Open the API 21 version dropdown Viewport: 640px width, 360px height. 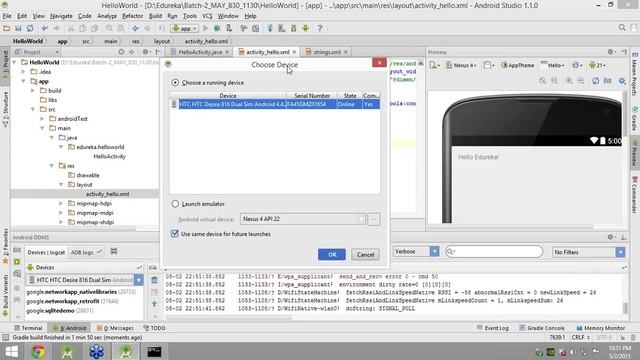pyautogui.click(x=597, y=65)
